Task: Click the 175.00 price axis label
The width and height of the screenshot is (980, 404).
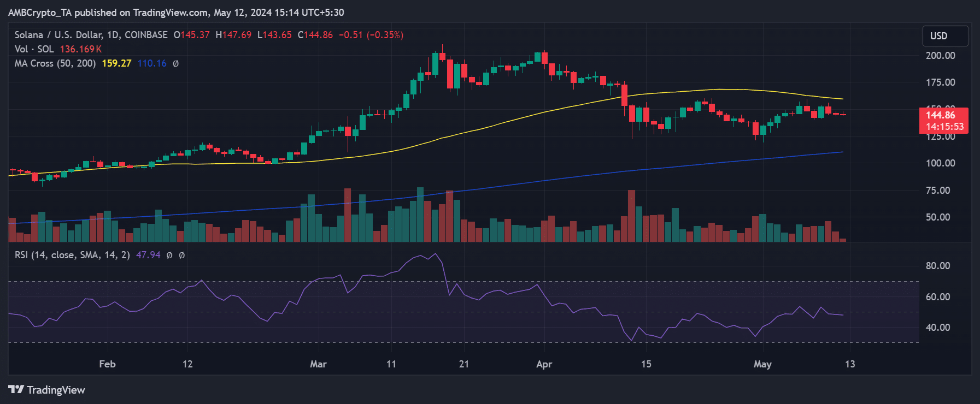Action: pyautogui.click(x=940, y=82)
